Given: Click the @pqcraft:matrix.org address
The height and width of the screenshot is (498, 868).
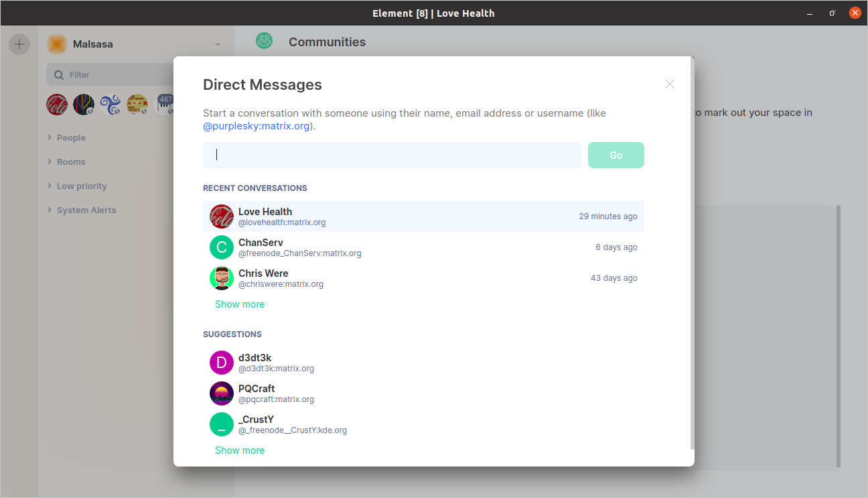Looking at the screenshot, I should pyautogui.click(x=276, y=399).
